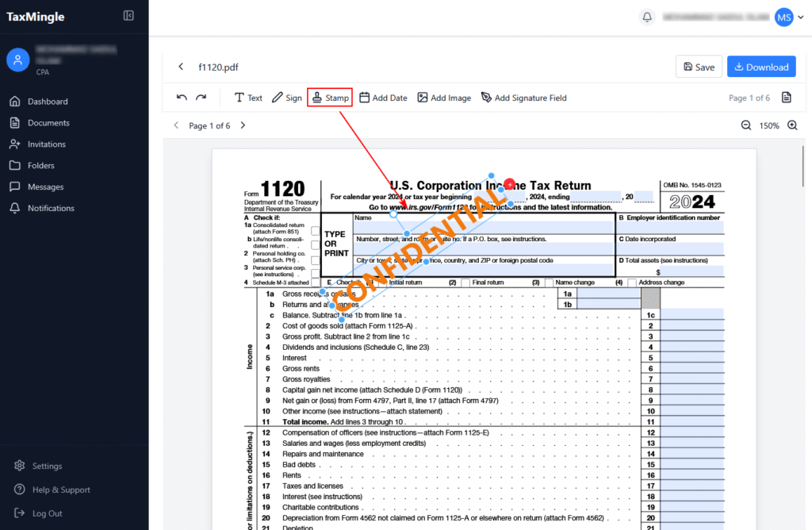Undo the last edit
Viewport: 812px width, 530px height.
[182, 98]
